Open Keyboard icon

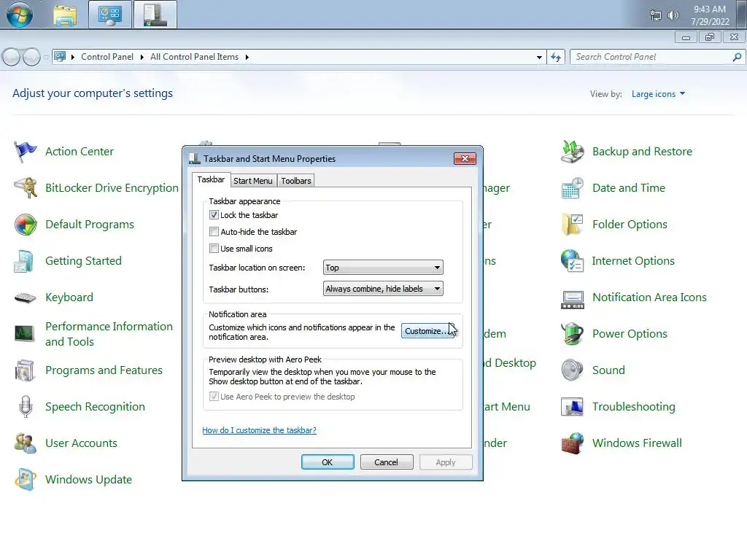[x=25, y=298]
